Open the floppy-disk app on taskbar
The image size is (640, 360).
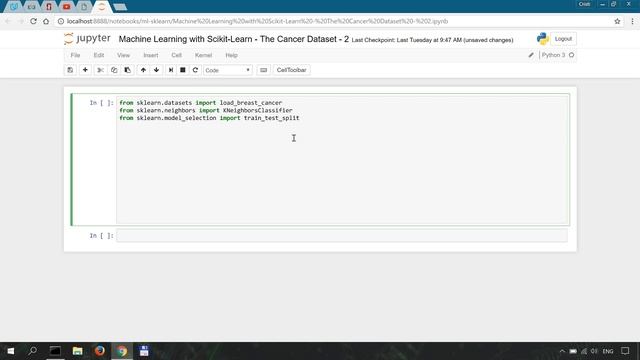coord(144,351)
